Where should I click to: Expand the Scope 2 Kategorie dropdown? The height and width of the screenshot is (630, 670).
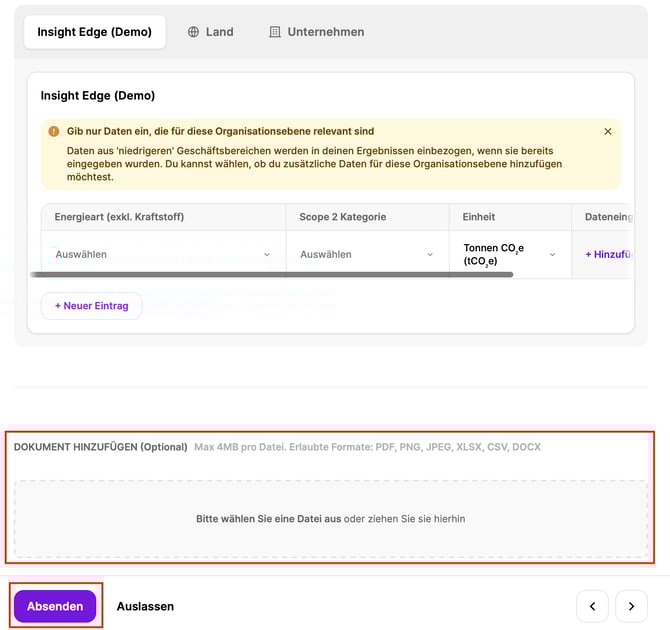tap(366, 254)
